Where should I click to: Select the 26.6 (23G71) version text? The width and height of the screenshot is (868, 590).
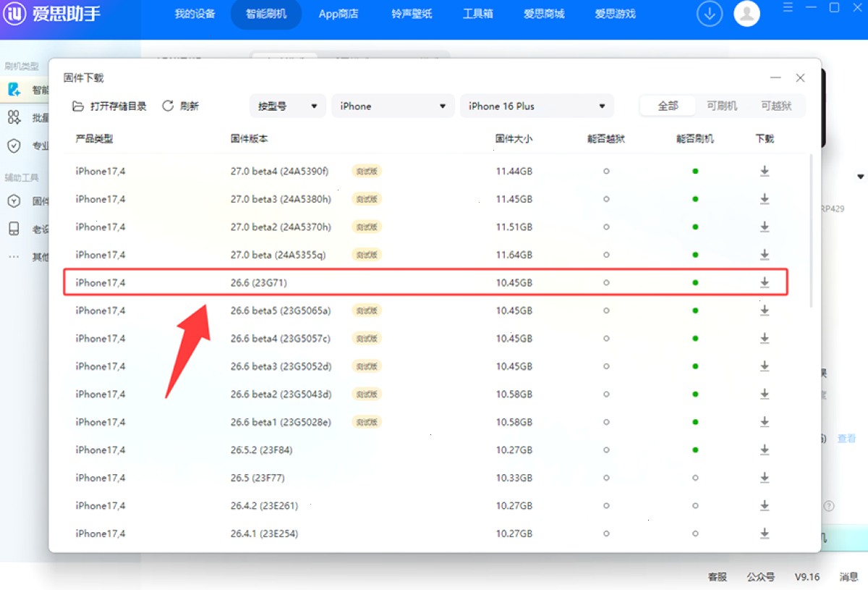(259, 283)
